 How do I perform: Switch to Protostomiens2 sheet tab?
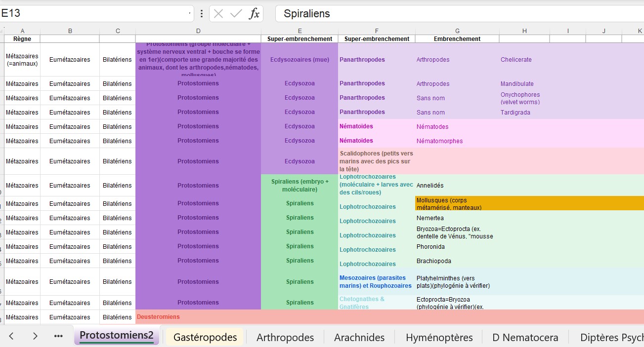(117, 336)
